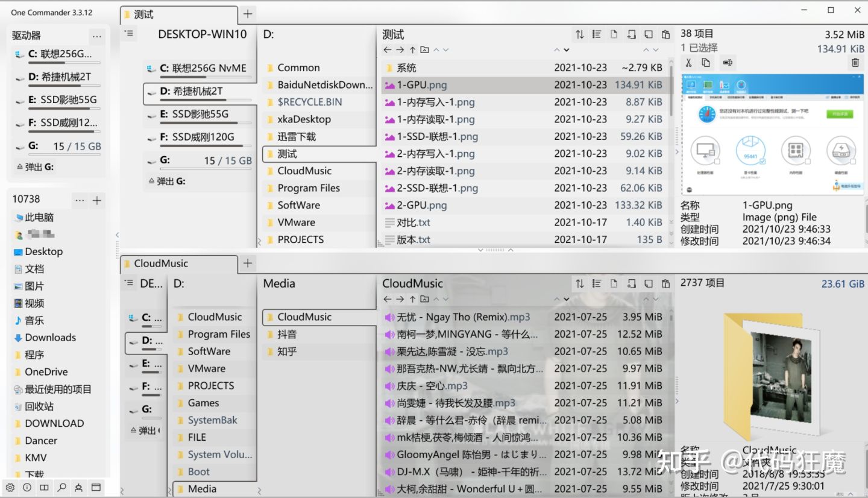
Task: Open a new tab with the plus button
Action: pyautogui.click(x=247, y=13)
